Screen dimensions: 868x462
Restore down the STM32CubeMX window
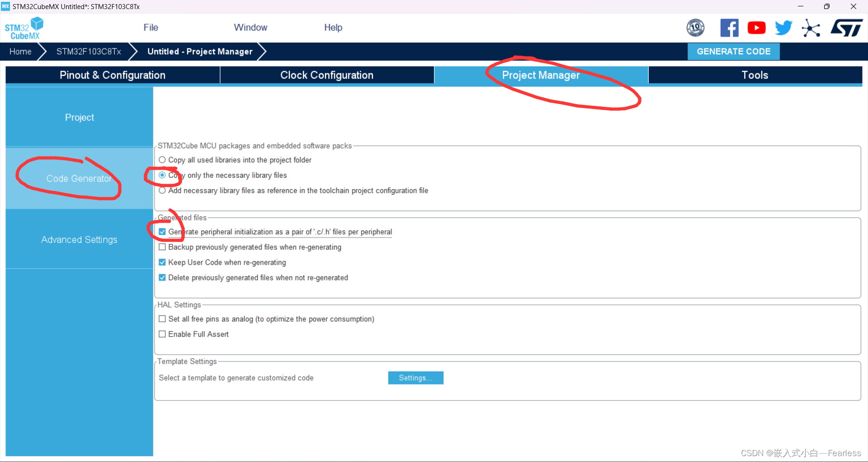pos(827,6)
